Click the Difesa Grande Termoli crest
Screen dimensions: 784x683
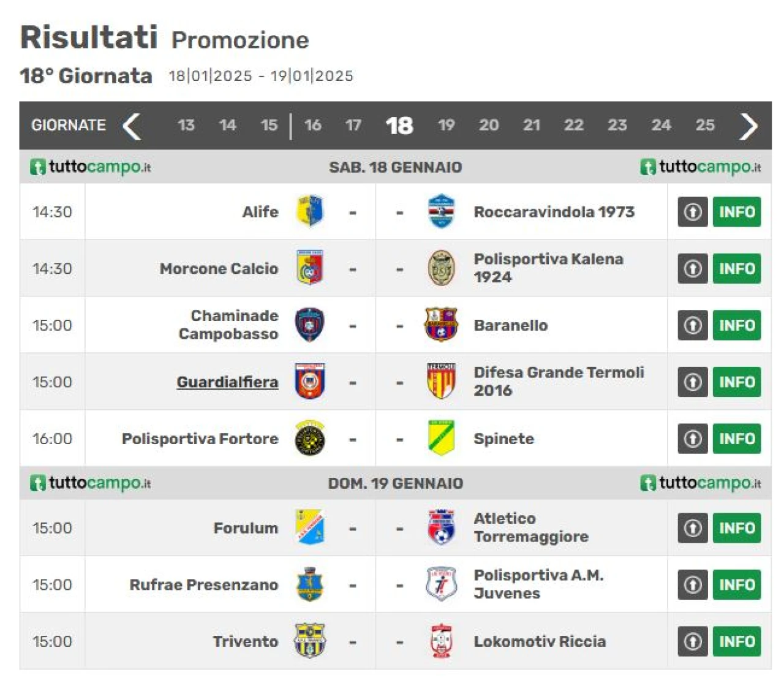(x=441, y=381)
